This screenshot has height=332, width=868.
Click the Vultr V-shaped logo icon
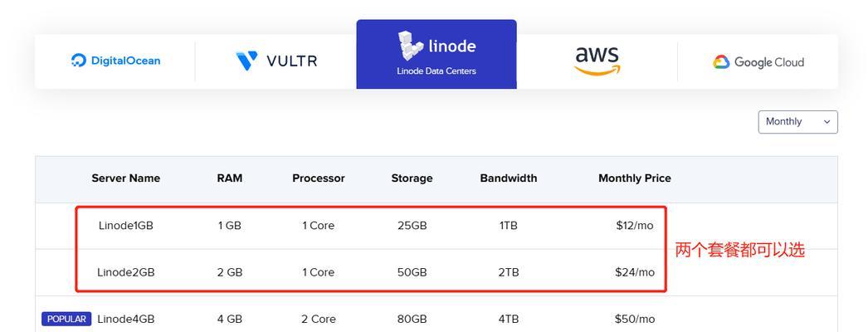pos(246,61)
